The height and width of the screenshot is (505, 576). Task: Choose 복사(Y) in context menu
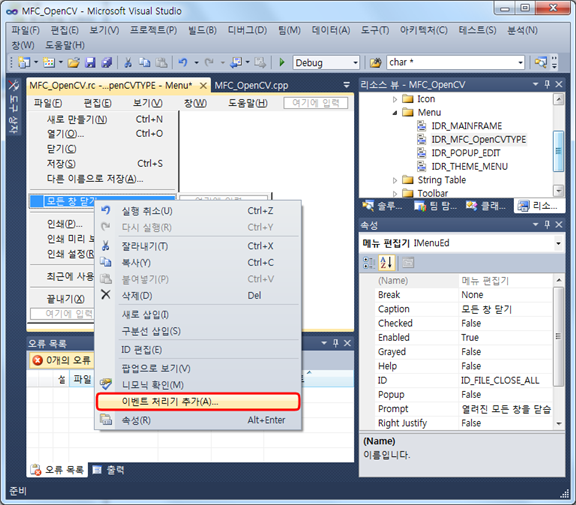tap(198, 263)
